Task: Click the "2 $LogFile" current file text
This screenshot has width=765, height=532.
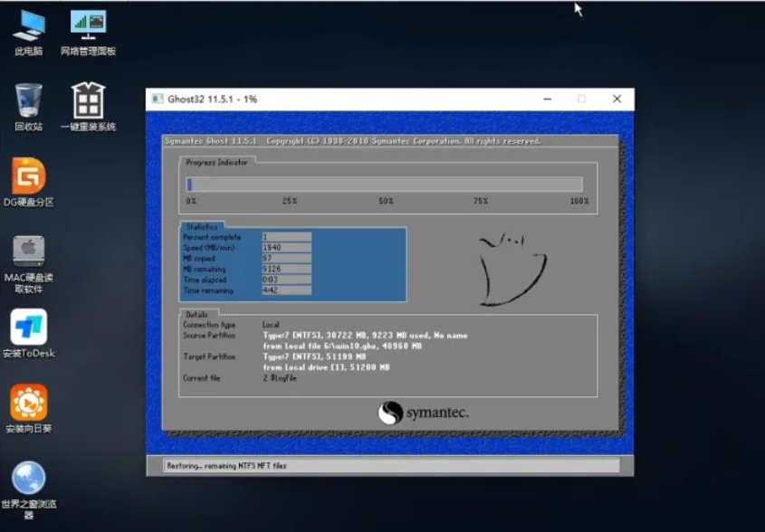Action: pos(280,378)
